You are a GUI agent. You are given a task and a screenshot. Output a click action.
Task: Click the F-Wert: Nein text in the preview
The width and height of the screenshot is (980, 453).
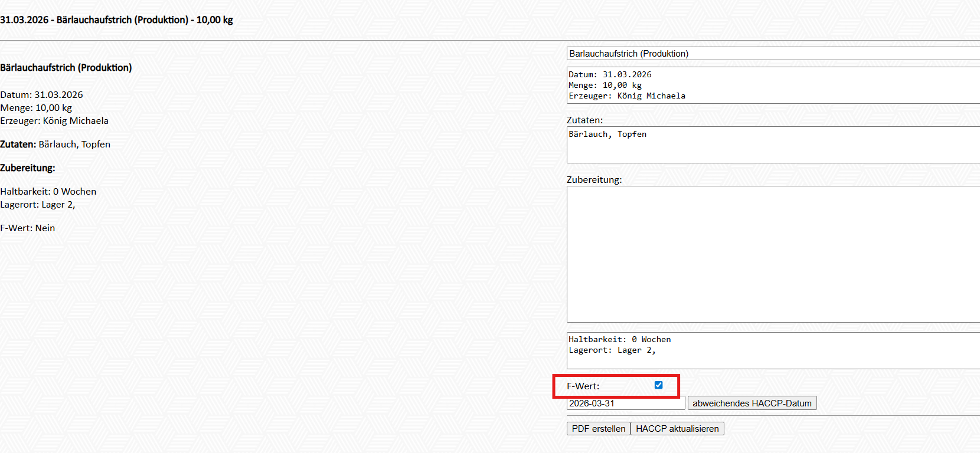28,228
